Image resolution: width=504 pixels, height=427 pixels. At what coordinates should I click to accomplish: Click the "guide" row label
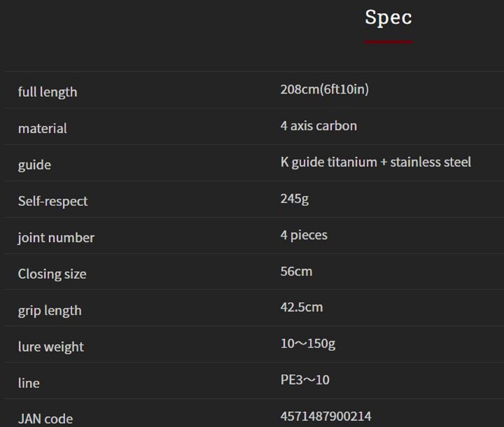tap(35, 165)
